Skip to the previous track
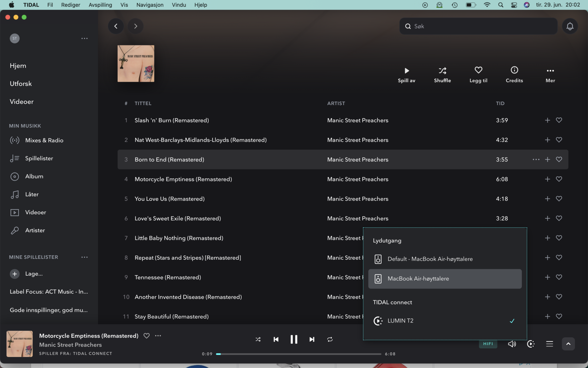 coord(276,339)
